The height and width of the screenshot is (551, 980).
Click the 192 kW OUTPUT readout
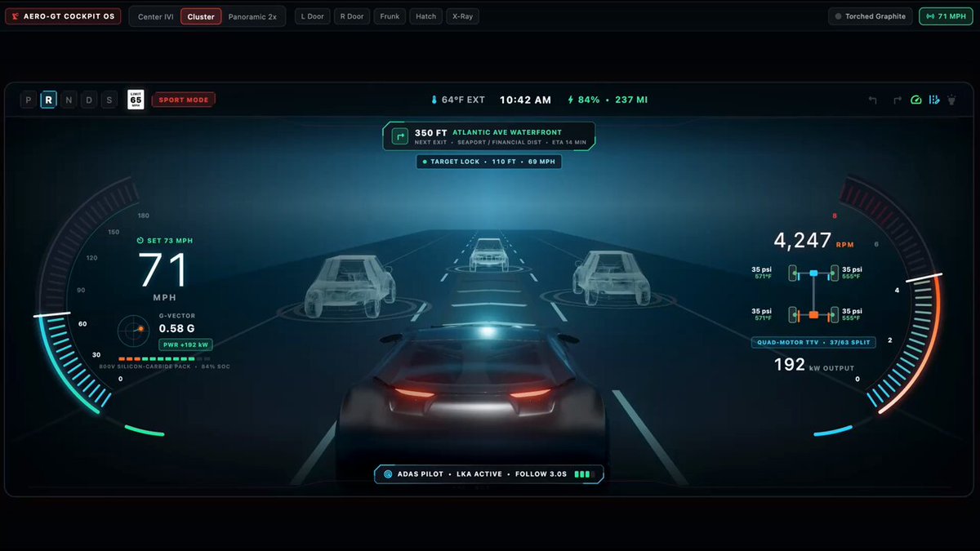pyautogui.click(x=813, y=365)
